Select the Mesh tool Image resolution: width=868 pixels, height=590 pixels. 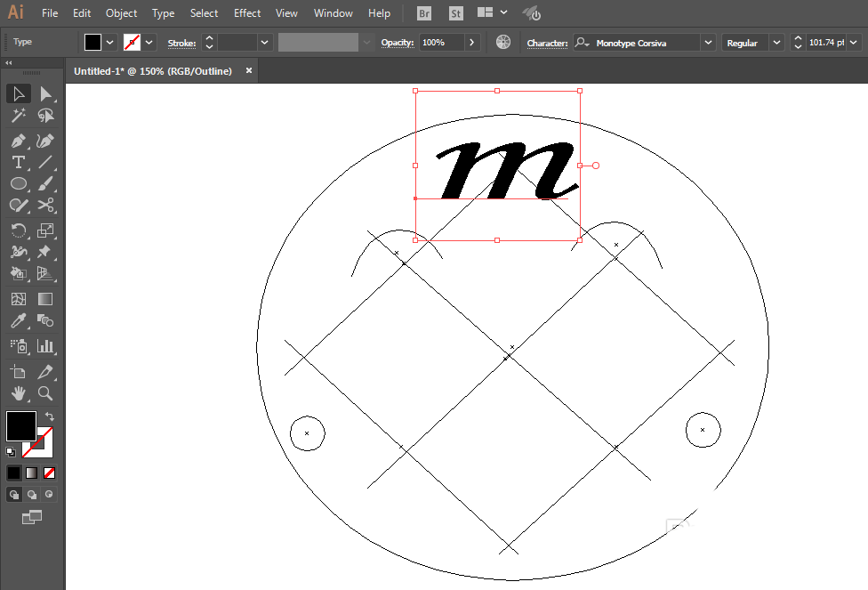[19, 299]
